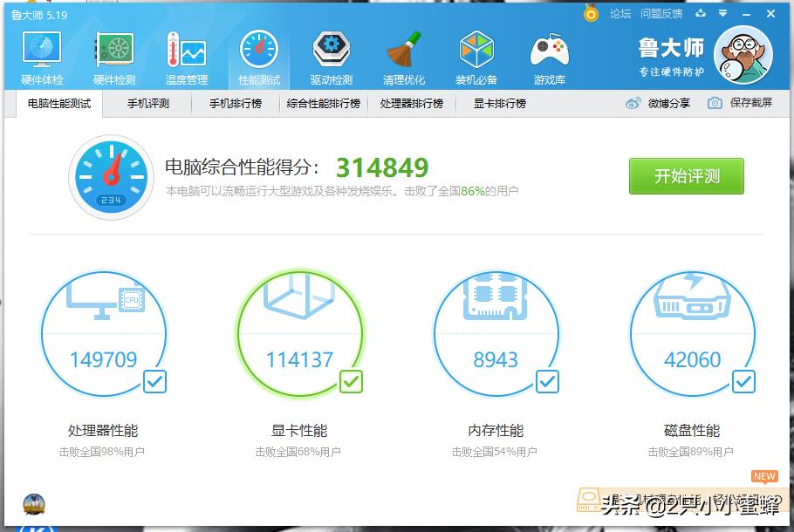Launch the 驱动检测 driver detection tool
The height and width of the screenshot is (532, 794).
click(x=330, y=54)
